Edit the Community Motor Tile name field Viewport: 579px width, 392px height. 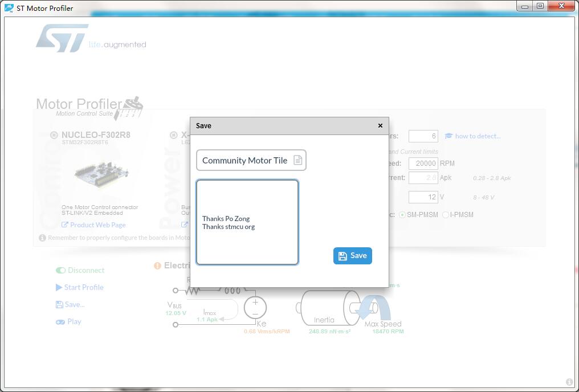tap(251, 160)
